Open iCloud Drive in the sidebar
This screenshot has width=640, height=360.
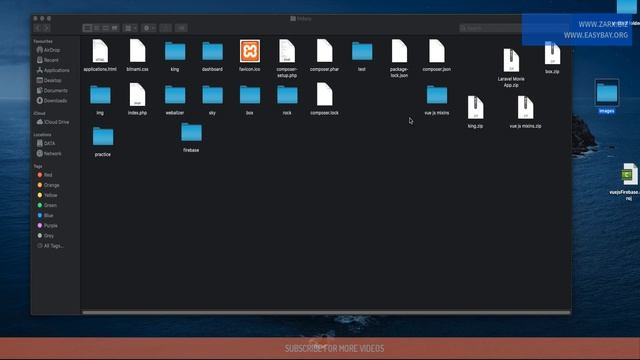click(x=53, y=122)
